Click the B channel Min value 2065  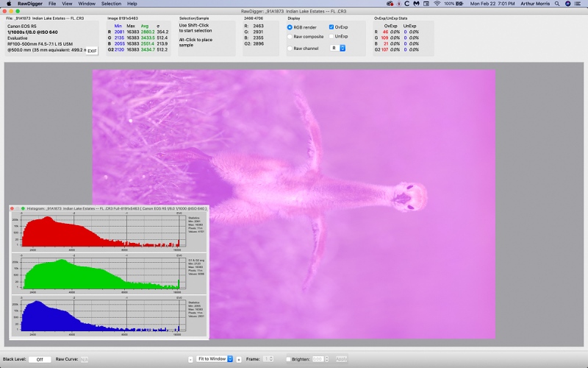coord(119,43)
